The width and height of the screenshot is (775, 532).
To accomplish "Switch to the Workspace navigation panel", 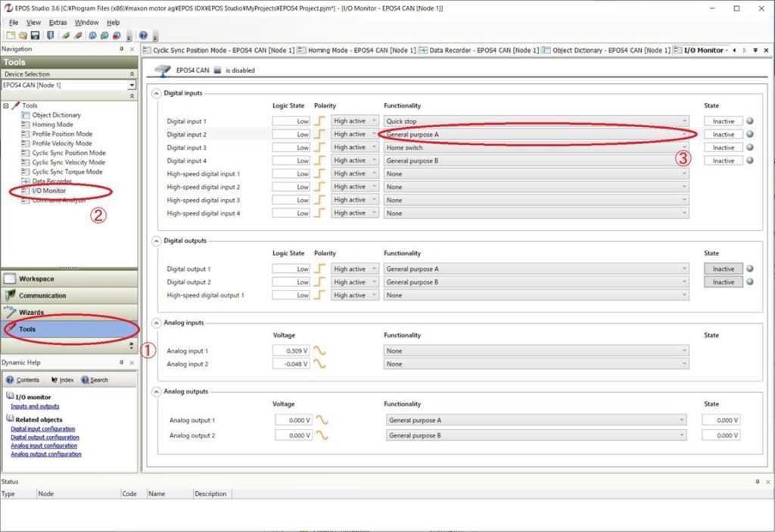I will [x=36, y=278].
